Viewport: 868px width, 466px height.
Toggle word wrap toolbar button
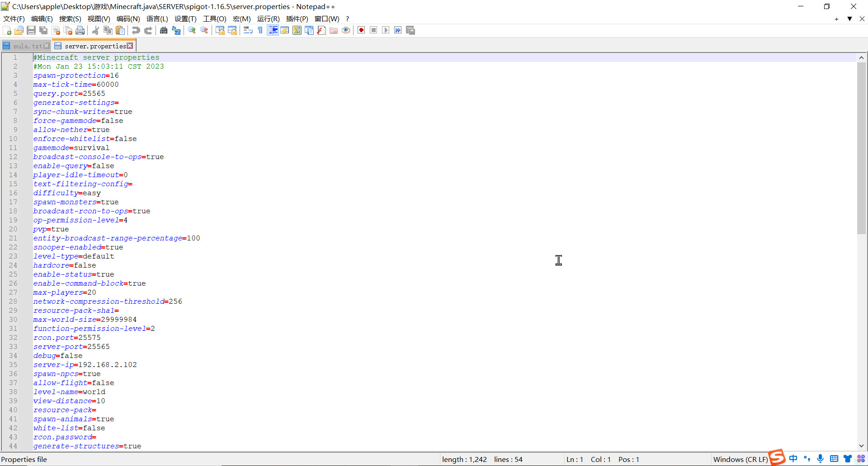pyautogui.click(x=248, y=30)
